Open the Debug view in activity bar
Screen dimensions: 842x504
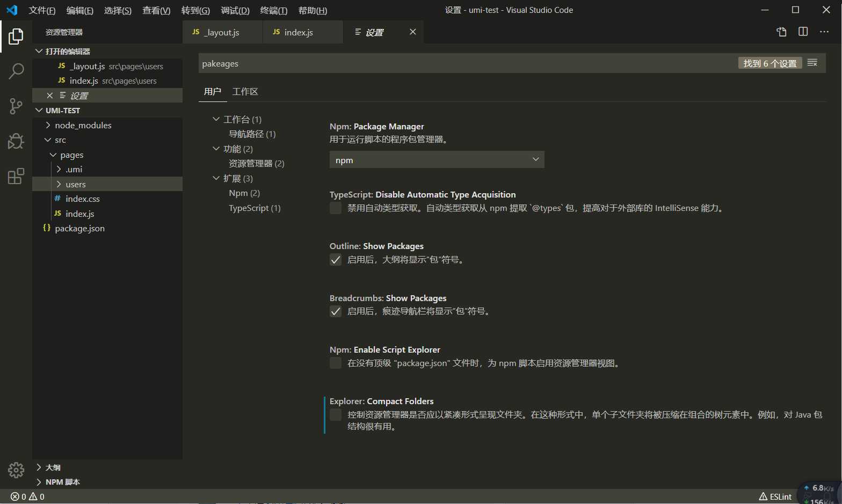(16, 141)
